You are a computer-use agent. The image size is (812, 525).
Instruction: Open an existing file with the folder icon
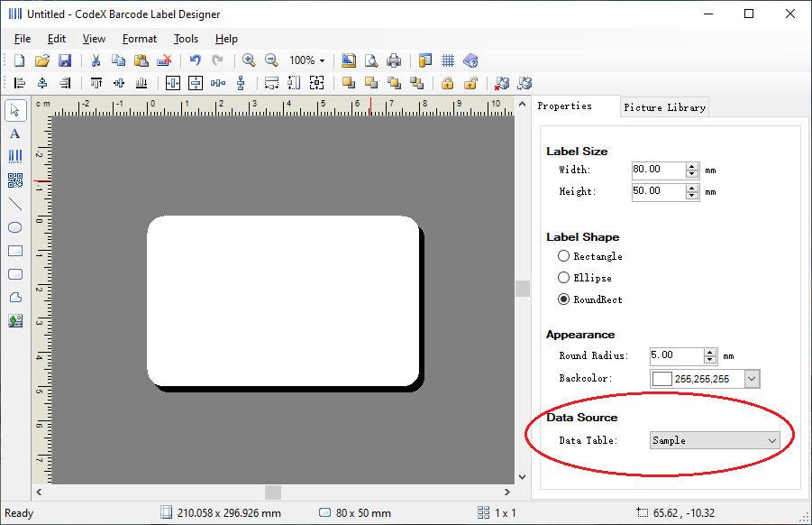pos(42,60)
